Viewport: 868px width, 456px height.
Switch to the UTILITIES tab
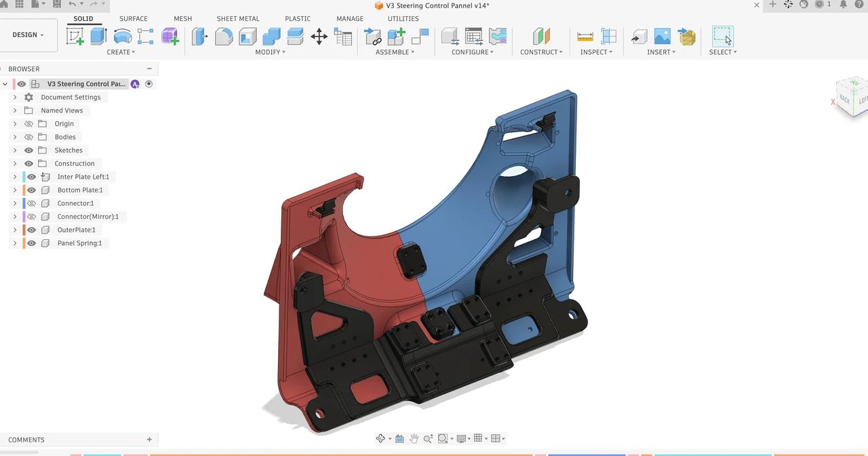403,19
